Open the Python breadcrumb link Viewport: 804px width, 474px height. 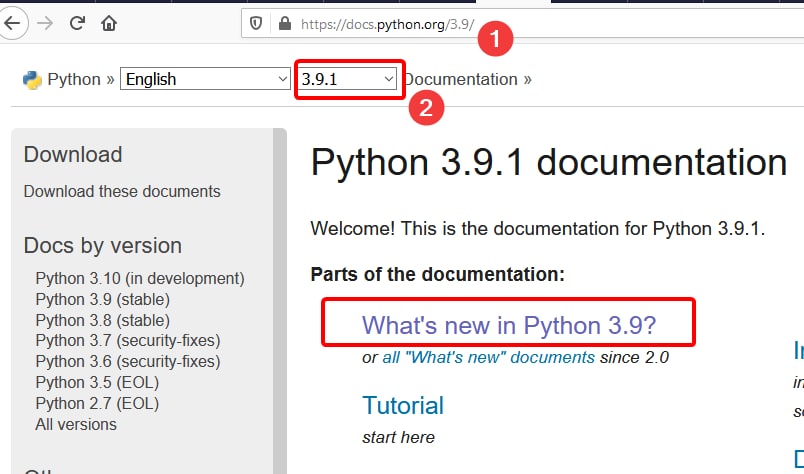pos(74,80)
